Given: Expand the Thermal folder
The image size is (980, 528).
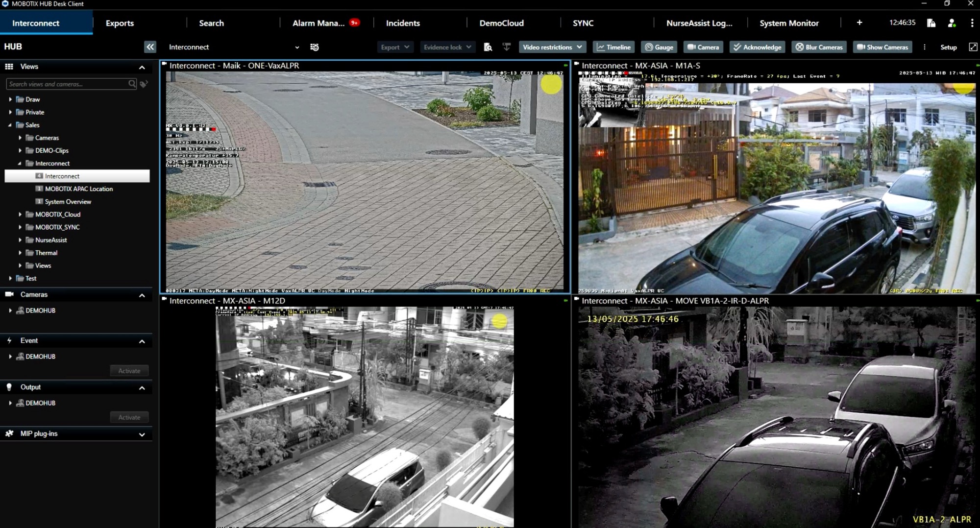Looking at the screenshot, I should point(20,253).
